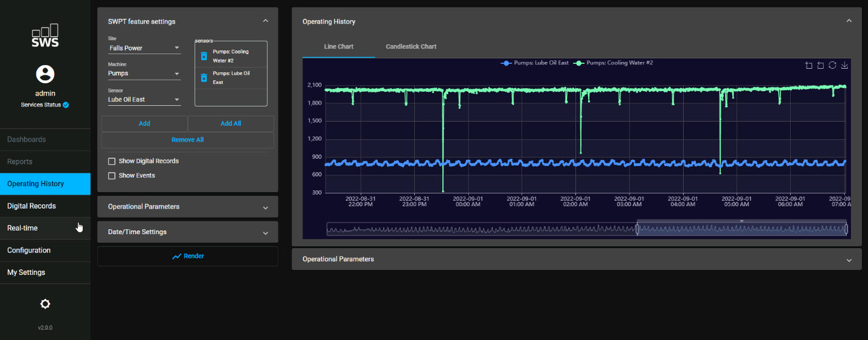Click the 2022-08-31 22:00 PM axis label
This screenshot has width=868, height=340.
(361, 201)
